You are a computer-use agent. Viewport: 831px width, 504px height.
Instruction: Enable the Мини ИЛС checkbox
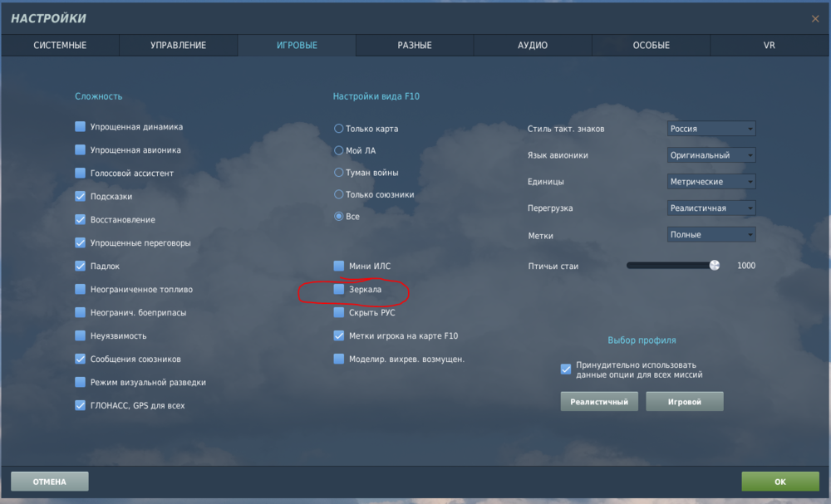339,266
